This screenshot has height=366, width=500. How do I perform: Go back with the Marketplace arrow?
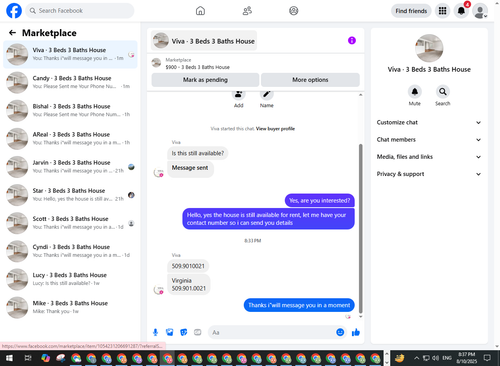(x=12, y=33)
